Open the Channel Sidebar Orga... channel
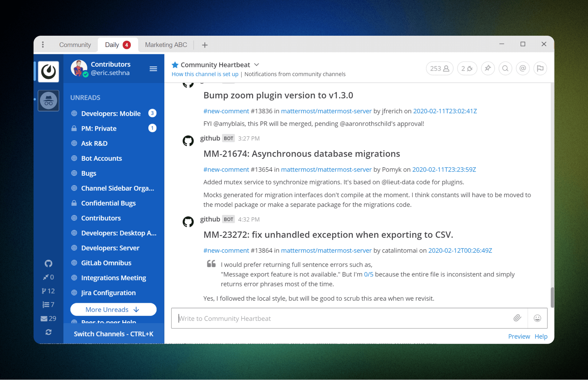588x380 pixels. pyautogui.click(x=114, y=188)
